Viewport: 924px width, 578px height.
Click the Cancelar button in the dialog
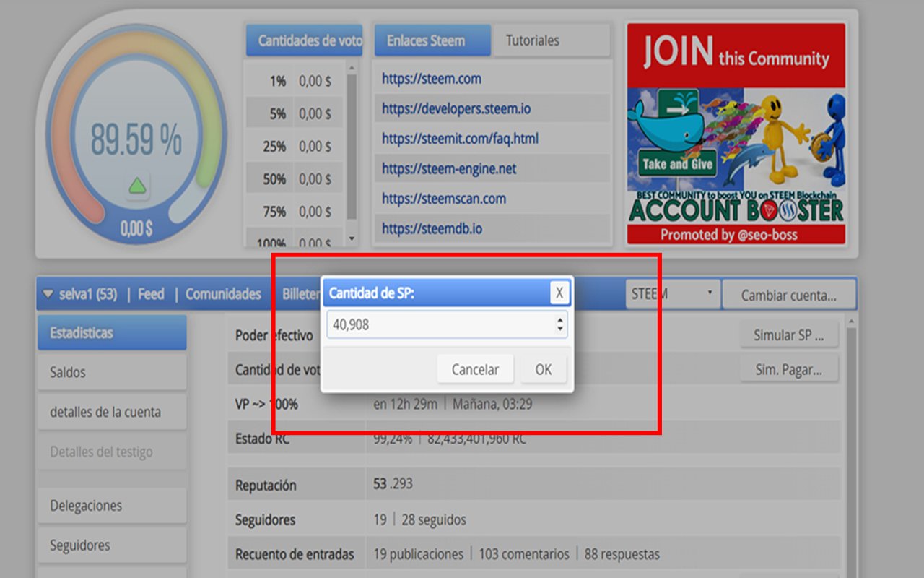[475, 369]
